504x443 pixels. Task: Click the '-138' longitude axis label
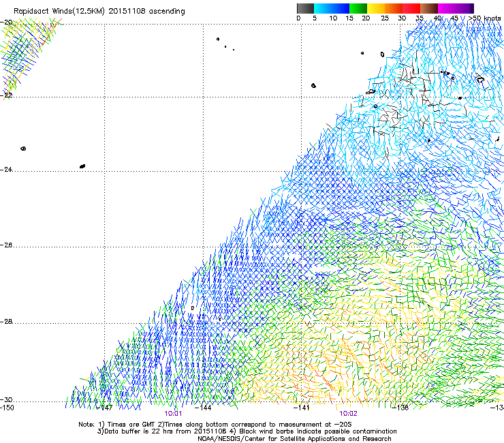(x=400, y=408)
